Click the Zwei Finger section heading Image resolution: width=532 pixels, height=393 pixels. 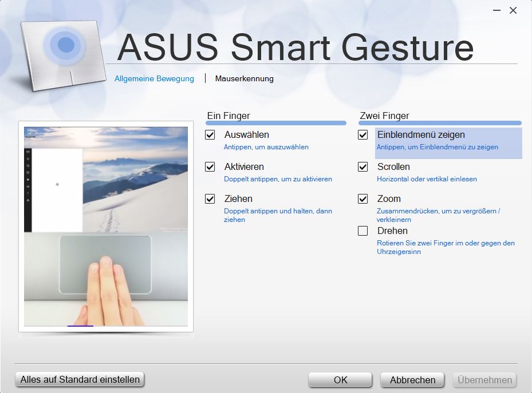pyautogui.click(x=384, y=116)
